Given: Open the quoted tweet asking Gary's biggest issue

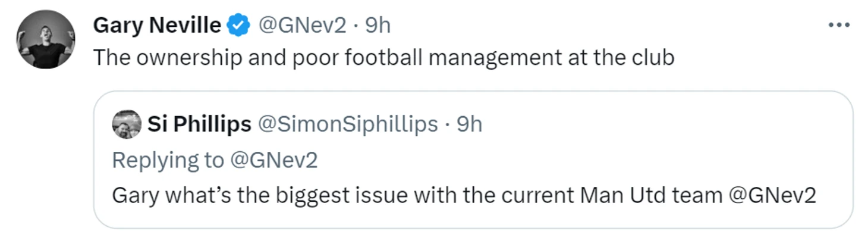Looking at the screenshot, I should (x=473, y=160).
